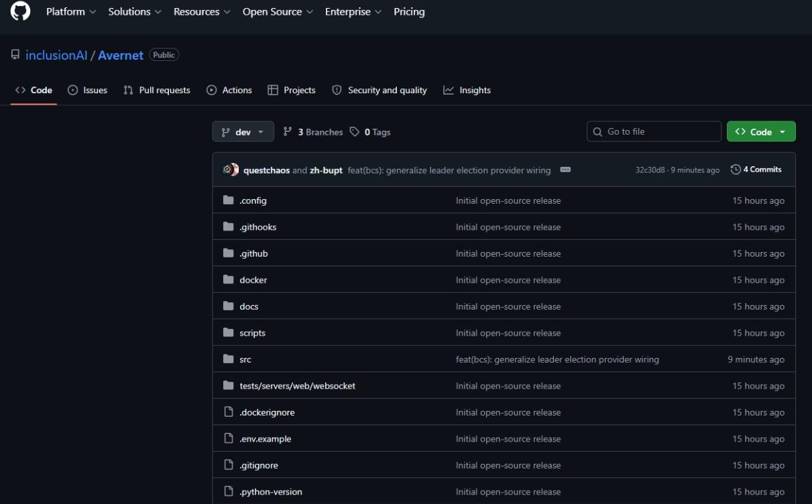Image resolution: width=812 pixels, height=504 pixels.
Task: Open the Security and quality tab
Action: [x=380, y=90]
